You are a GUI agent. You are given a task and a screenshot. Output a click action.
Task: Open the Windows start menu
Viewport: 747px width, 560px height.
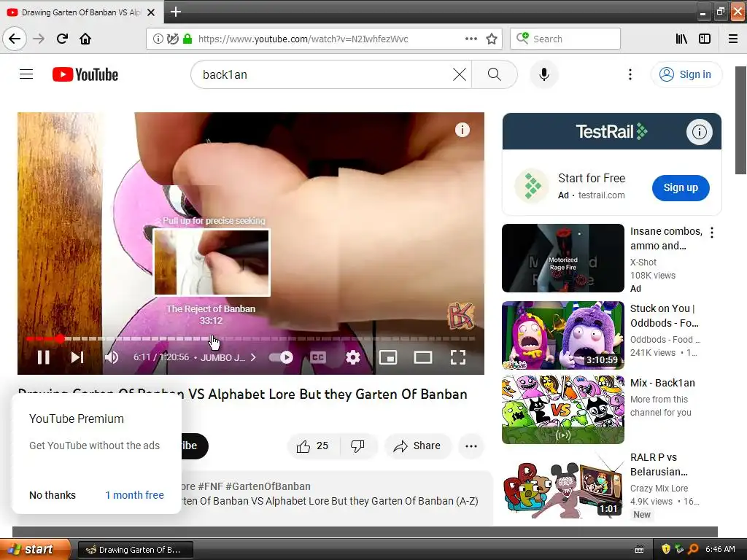tap(34, 549)
